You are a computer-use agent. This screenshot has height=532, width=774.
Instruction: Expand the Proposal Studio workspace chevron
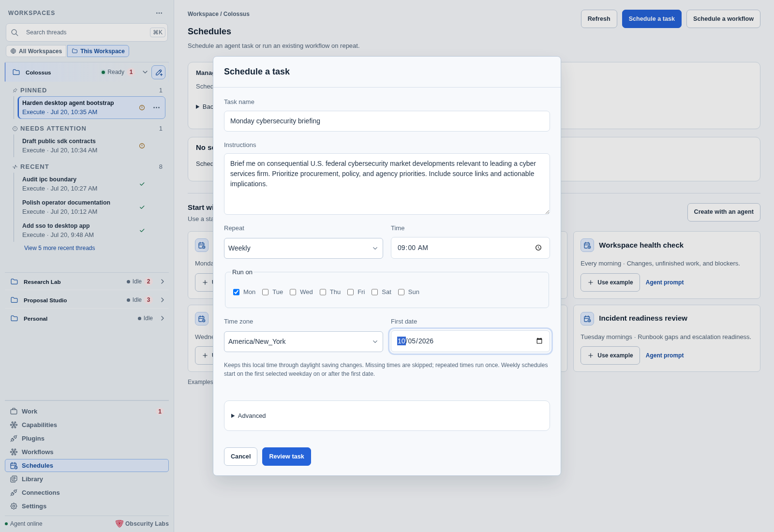tap(163, 300)
